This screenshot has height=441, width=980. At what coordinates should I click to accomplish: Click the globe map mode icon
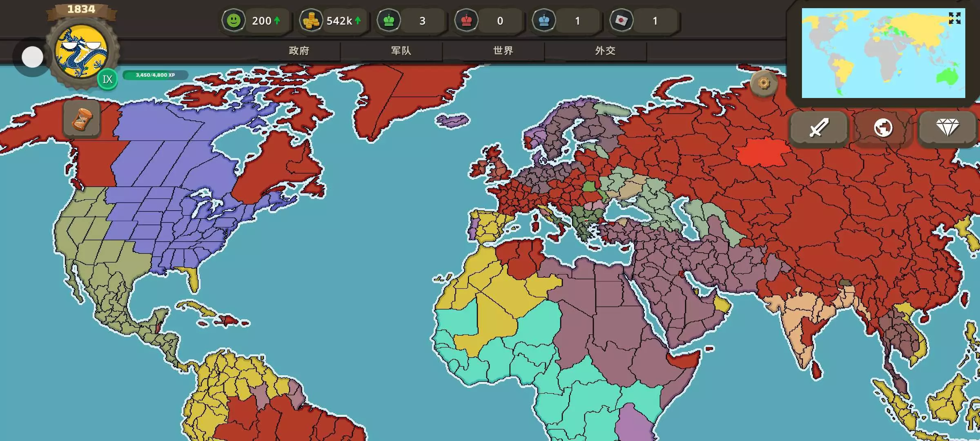(883, 128)
